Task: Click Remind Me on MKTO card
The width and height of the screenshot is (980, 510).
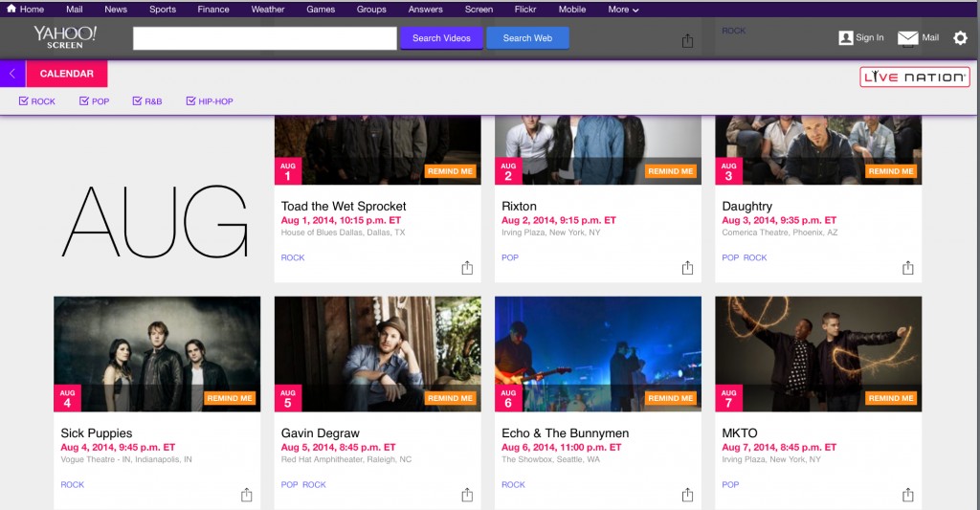Action: 891,398
